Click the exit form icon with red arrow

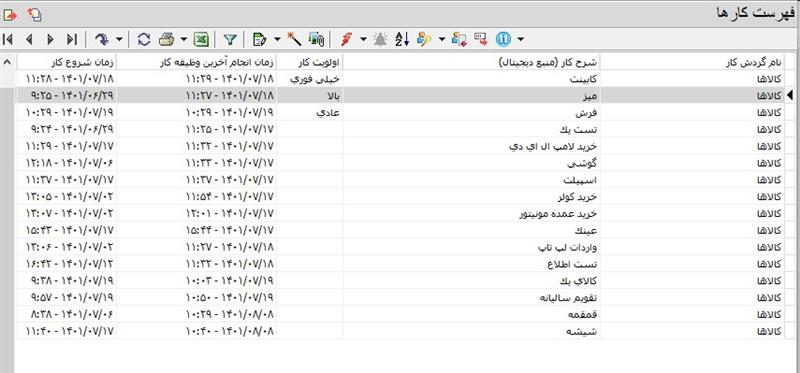tap(10, 15)
